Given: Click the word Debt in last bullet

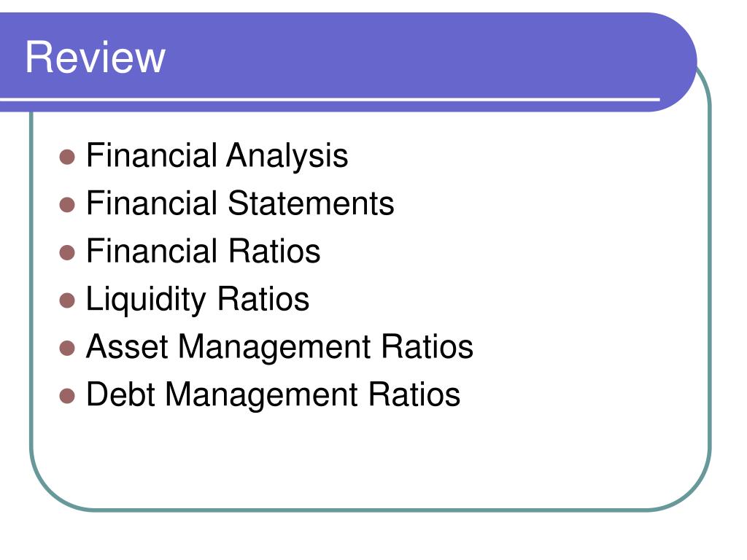Looking at the screenshot, I should pos(121,394).
